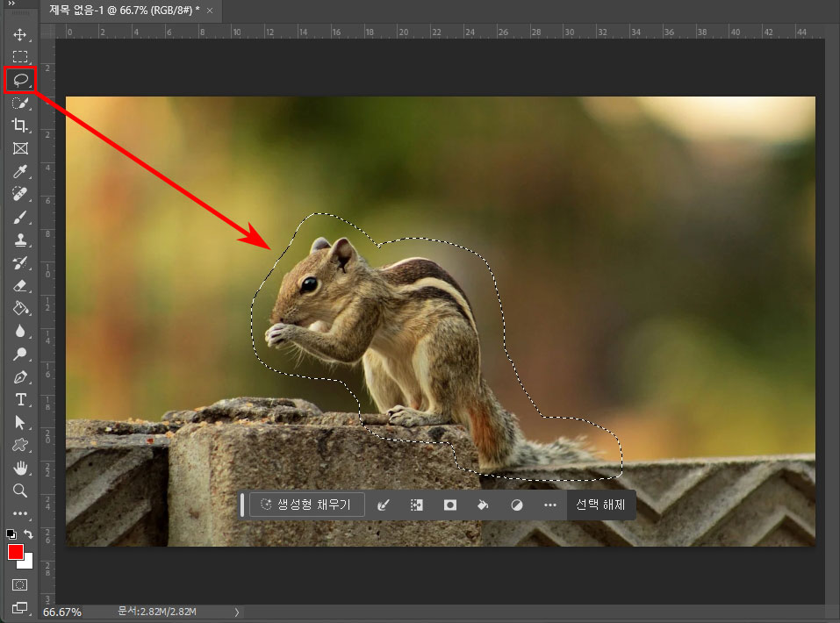Click the 생성형 채우기 button

click(x=307, y=505)
